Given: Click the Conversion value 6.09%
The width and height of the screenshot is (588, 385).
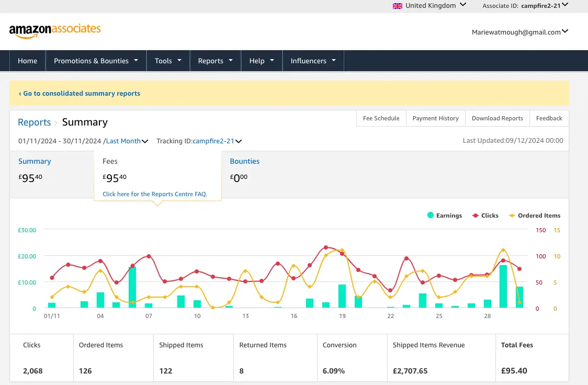Looking at the screenshot, I should 333,371.
